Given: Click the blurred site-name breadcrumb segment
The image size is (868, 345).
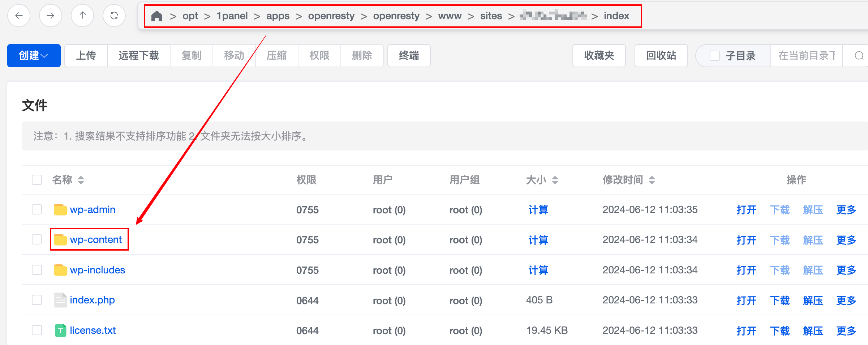Looking at the screenshot, I should click(x=553, y=16).
